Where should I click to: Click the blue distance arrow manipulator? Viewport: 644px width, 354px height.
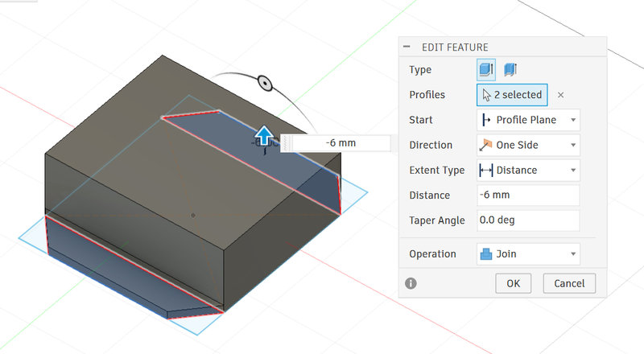[x=264, y=135]
